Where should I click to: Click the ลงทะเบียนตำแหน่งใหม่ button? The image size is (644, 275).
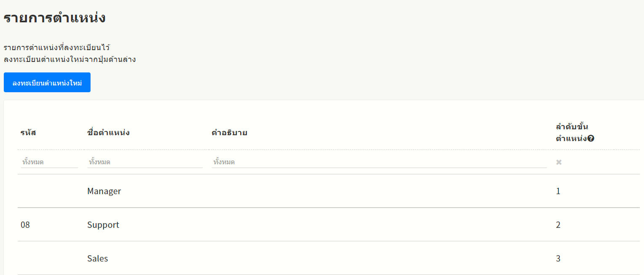(47, 83)
